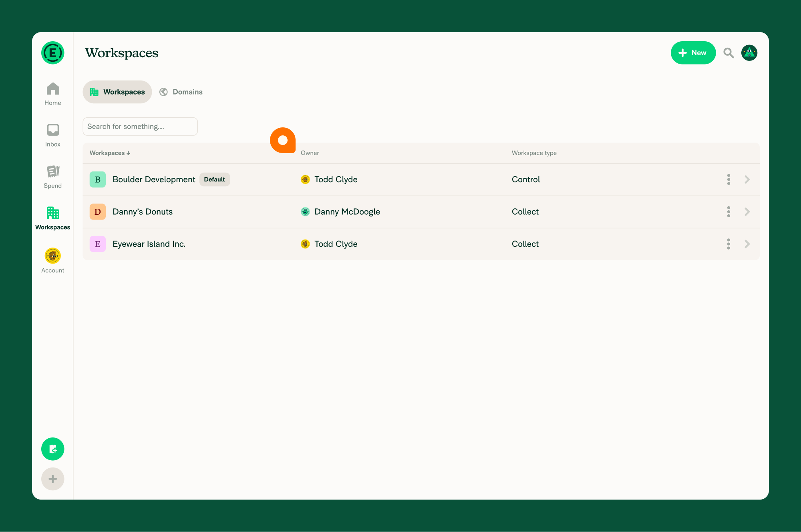Viewport: 801px width, 532px height.
Task: Focus the Search for something field
Action: click(x=140, y=127)
